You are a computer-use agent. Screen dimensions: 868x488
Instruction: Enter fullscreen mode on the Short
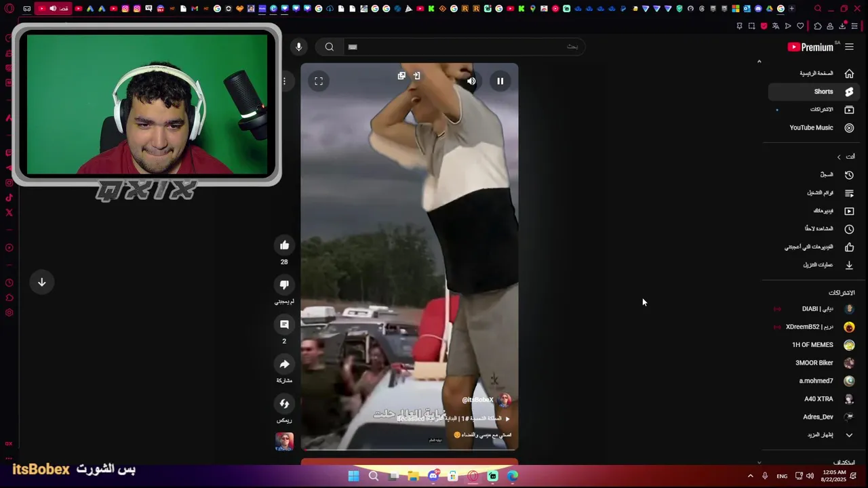coord(319,81)
